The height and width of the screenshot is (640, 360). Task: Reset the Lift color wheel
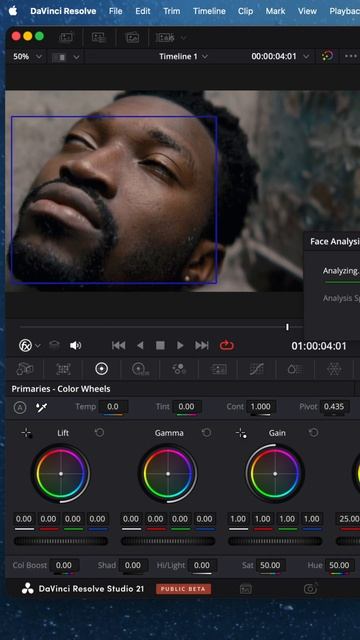pos(100,433)
